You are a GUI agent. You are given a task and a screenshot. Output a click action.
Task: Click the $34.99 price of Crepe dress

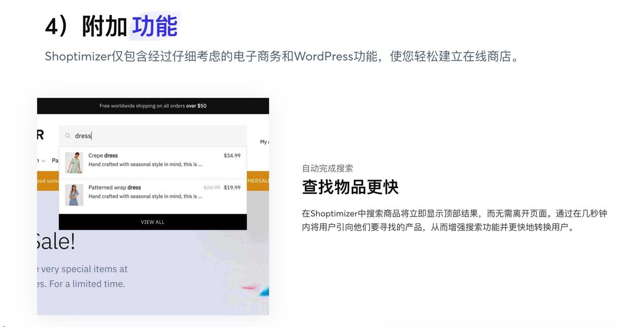pos(232,156)
